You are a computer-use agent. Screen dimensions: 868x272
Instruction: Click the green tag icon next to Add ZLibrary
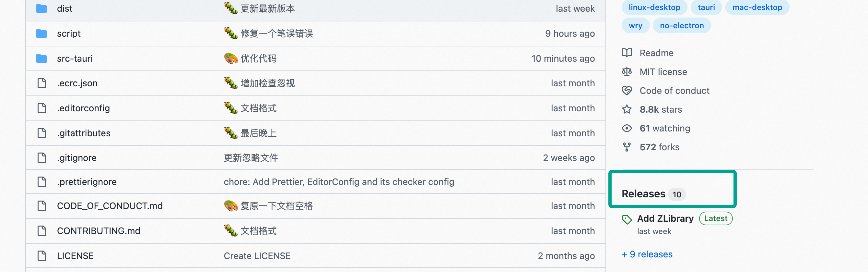coord(628,219)
